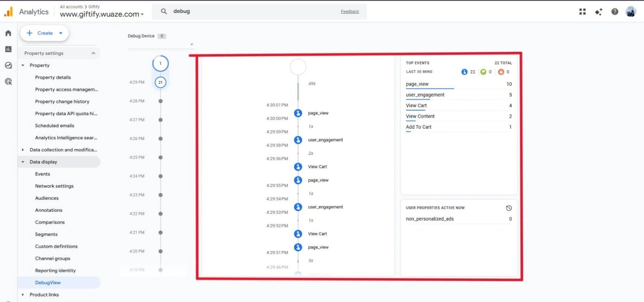Open the Debug Device dropdown
The height and width of the screenshot is (302, 644).
[192, 44]
